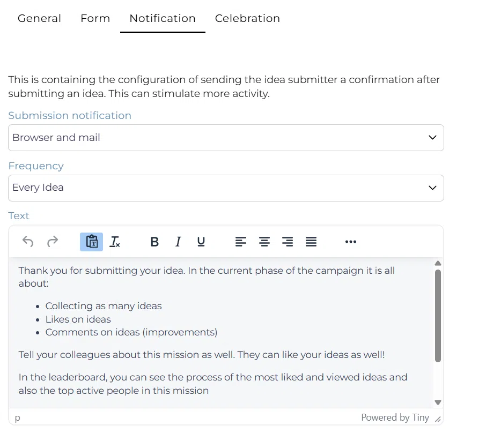Screen dimensions: 501x448
Task: Click the 'Frequency' field label
Action: point(36,166)
